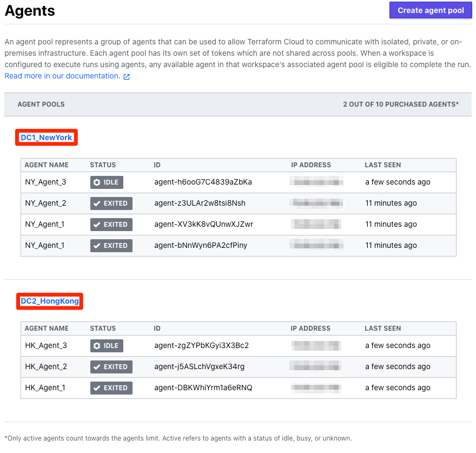Click the ID agent-bNnWyn6PA2cfPiny
Viewport: 476px width, 453px height.
[201, 246]
